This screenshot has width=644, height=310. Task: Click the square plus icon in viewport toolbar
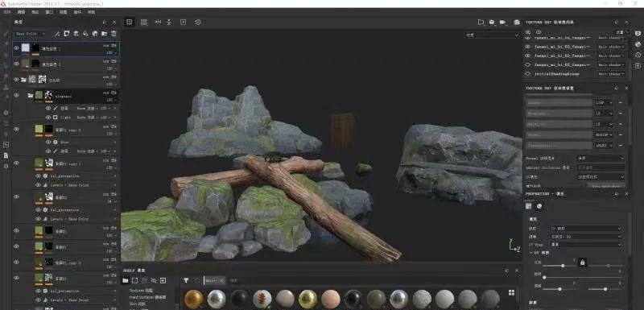tap(184, 23)
